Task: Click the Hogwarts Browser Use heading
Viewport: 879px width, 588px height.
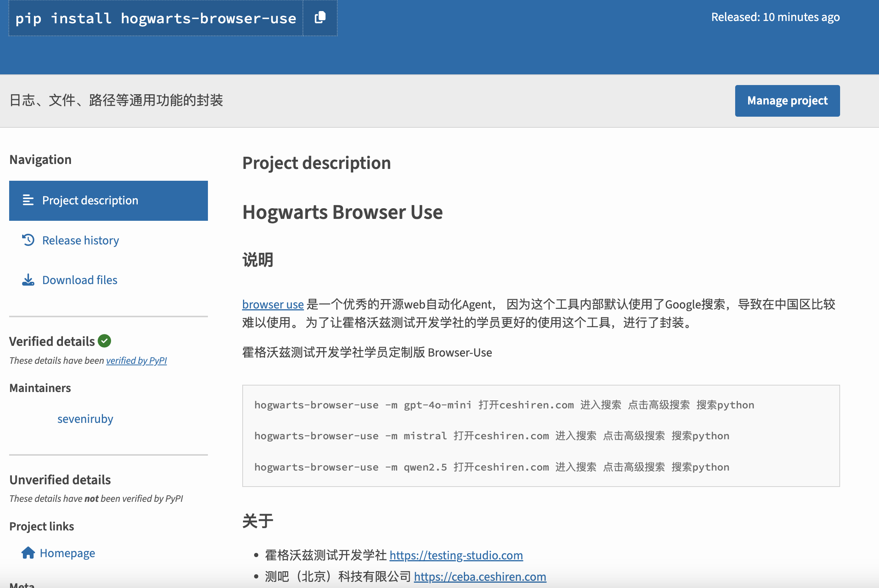Action: [x=342, y=212]
